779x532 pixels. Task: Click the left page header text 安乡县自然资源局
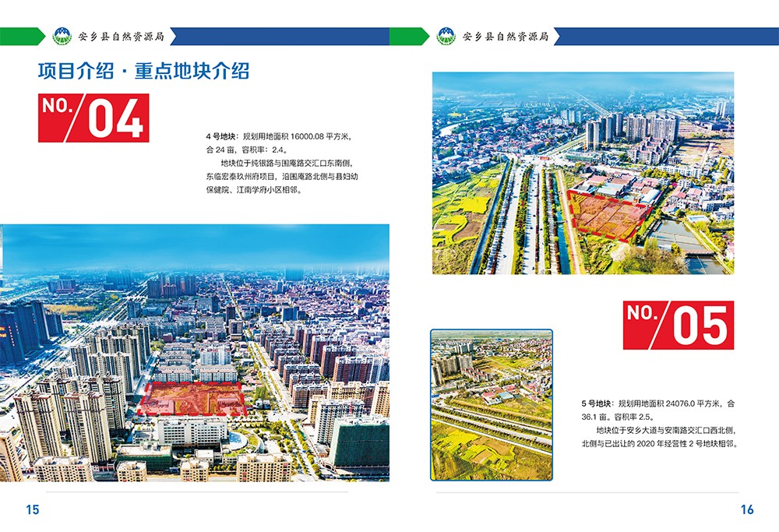(x=122, y=37)
